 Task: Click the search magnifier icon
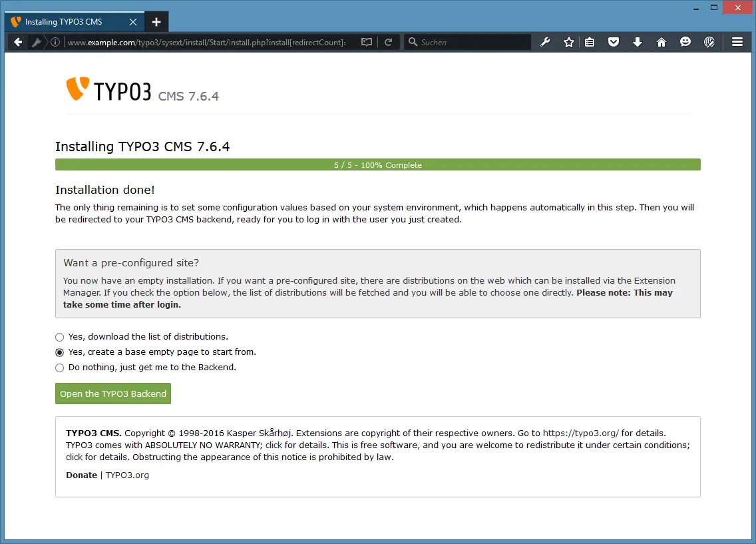[x=413, y=42]
